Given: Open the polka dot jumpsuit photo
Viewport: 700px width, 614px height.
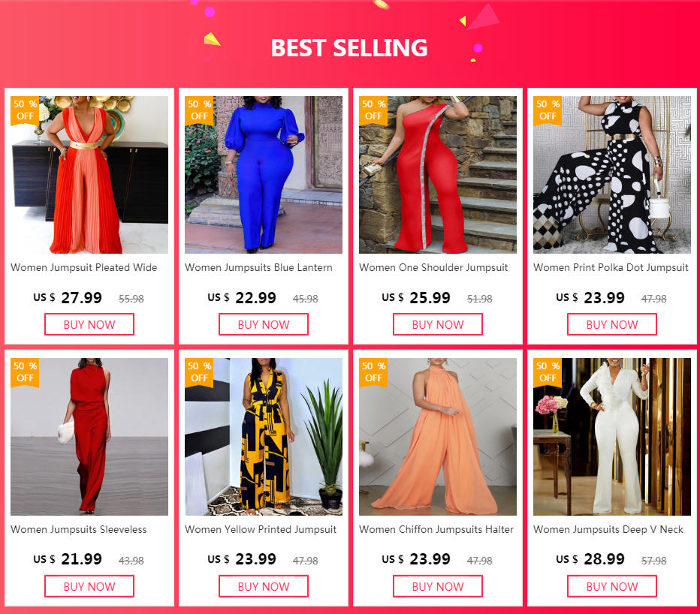Looking at the screenshot, I should (612, 175).
